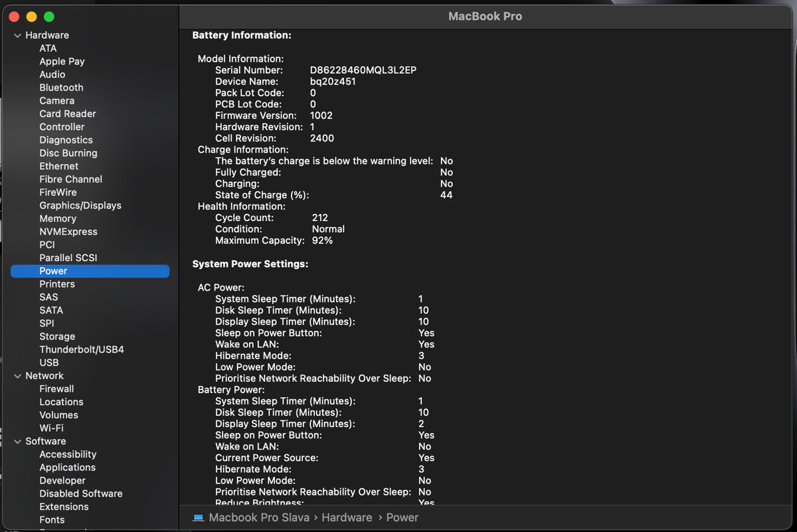Viewport: 797px width, 532px height.
Task: Click the laptop icon in path bar
Action: (x=198, y=517)
